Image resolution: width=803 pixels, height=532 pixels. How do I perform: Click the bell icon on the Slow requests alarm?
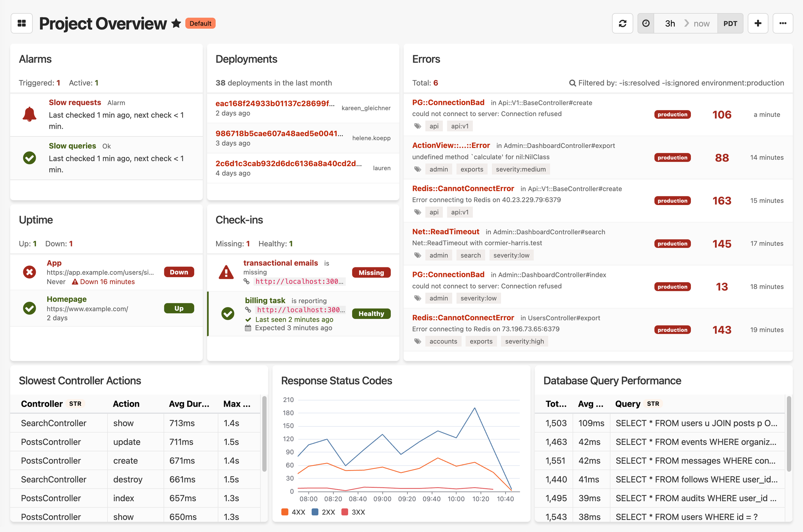(30, 114)
